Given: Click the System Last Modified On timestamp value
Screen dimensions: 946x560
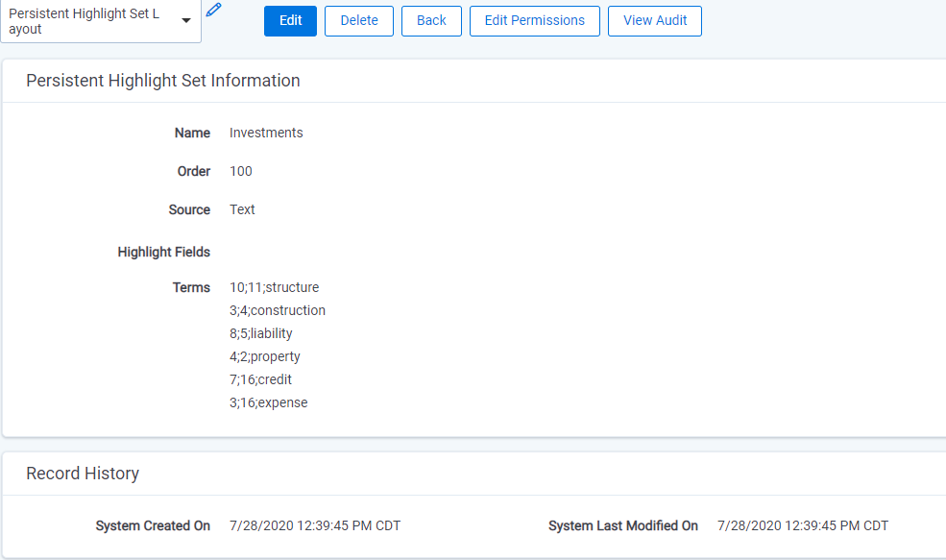Looking at the screenshot, I should (802, 525).
